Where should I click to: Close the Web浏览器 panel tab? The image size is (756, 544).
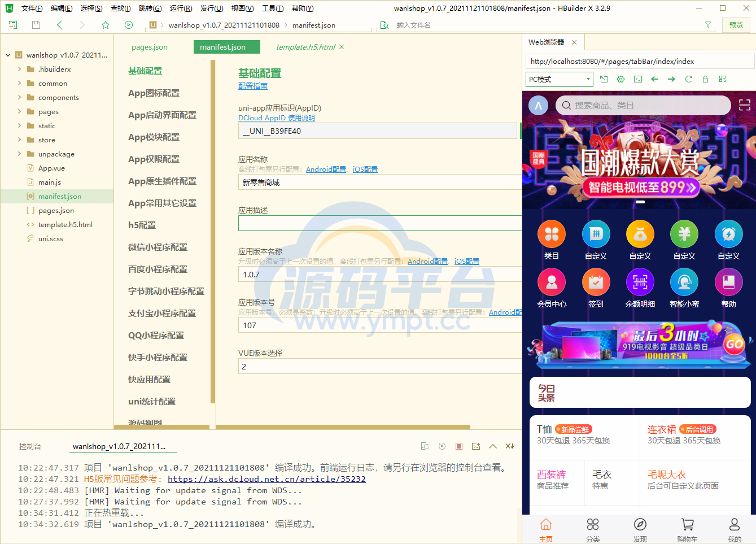[x=574, y=42]
